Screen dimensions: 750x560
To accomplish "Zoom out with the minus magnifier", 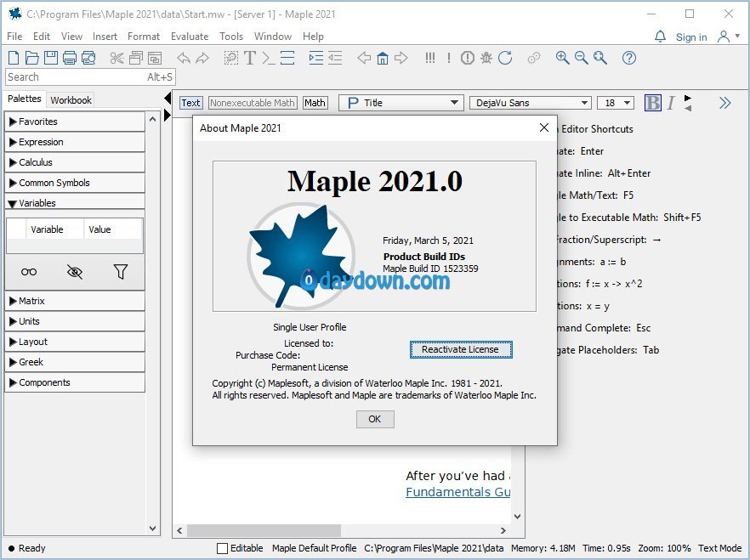I will pos(581,58).
